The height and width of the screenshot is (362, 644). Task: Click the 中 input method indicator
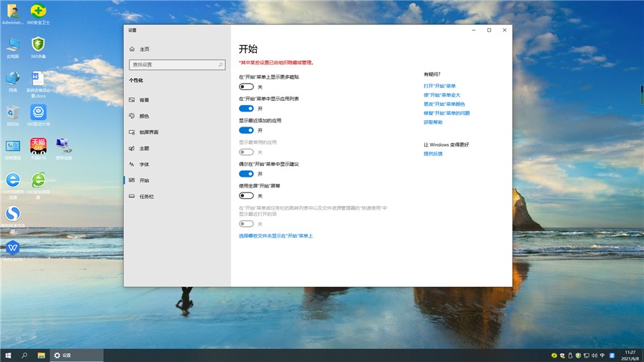(x=602, y=356)
